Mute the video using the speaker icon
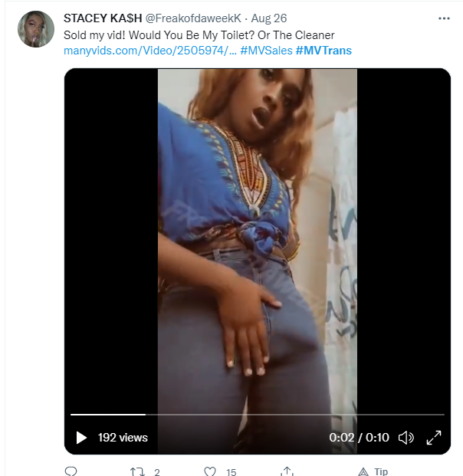Image resolution: width=463 pixels, height=476 pixels. pyautogui.click(x=406, y=438)
